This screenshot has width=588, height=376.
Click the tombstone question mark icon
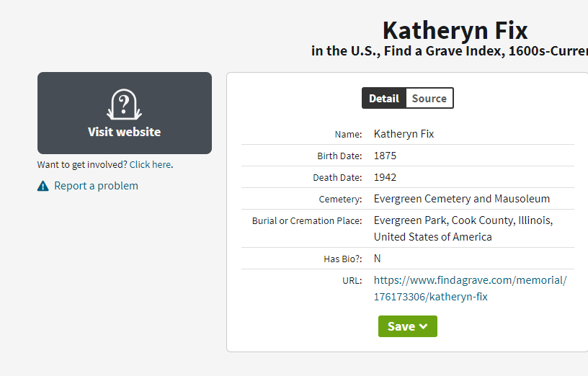(124, 104)
